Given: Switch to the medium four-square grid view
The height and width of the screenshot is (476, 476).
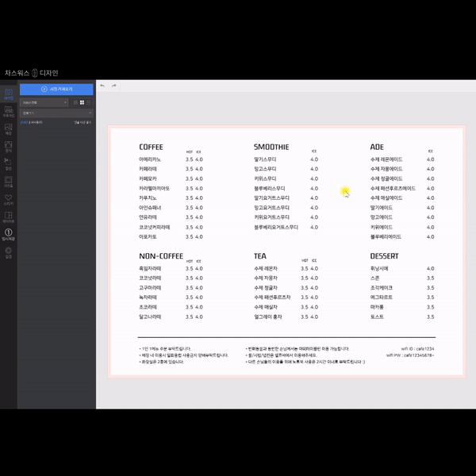Looking at the screenshot, I should 82,102.
